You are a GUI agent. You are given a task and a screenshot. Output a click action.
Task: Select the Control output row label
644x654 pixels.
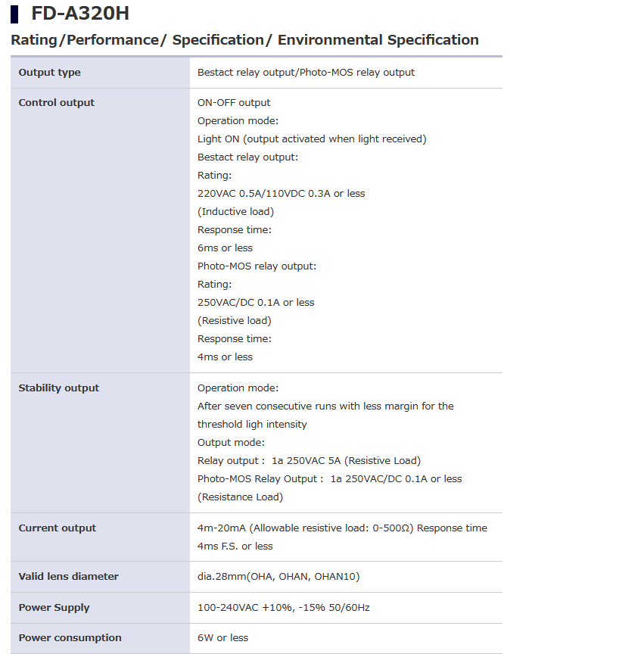tap(57, 103)
